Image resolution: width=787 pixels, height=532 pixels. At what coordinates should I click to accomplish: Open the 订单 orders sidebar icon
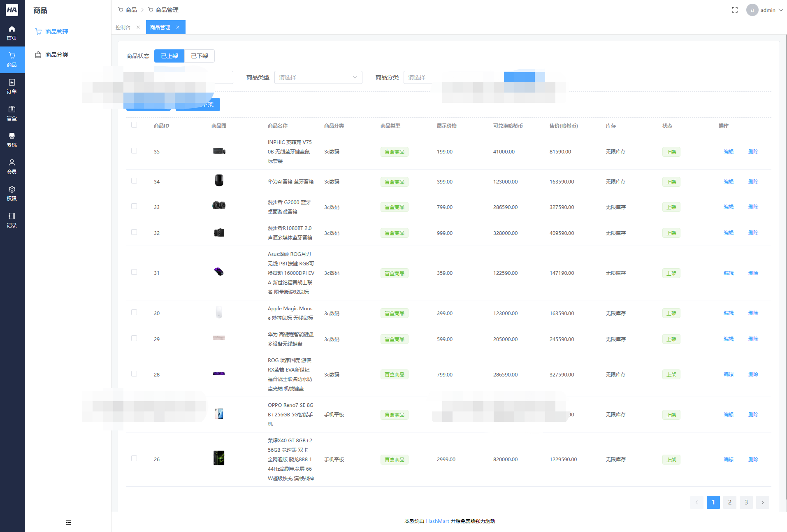[12, 86]
